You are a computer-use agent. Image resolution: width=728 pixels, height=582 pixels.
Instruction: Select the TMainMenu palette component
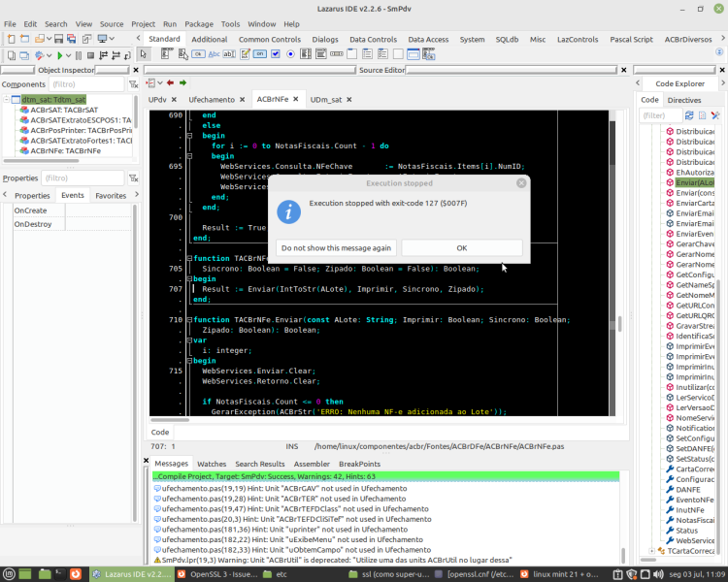click(x=167, y=54)
